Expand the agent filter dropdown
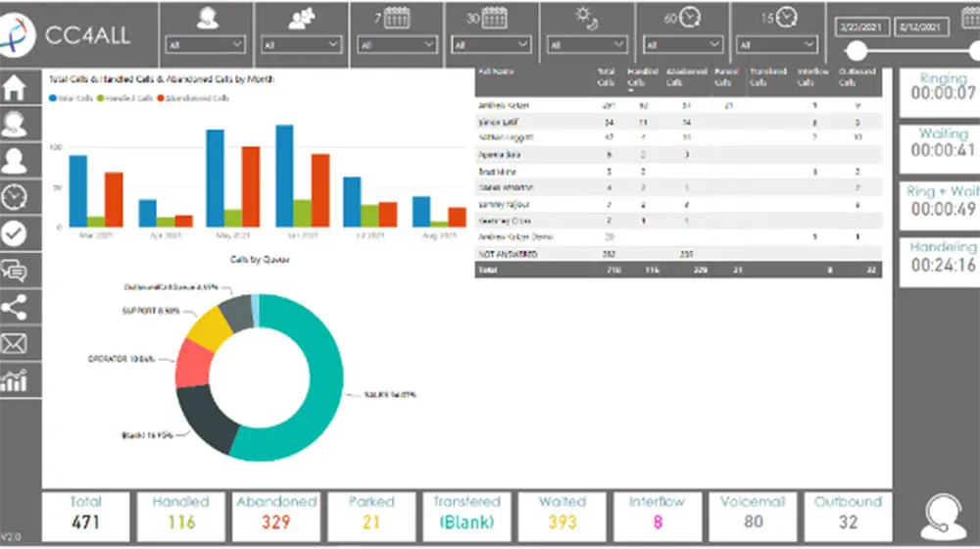This screenshot has height=549, width=980. pyautogui.click(x=205, y=45)
